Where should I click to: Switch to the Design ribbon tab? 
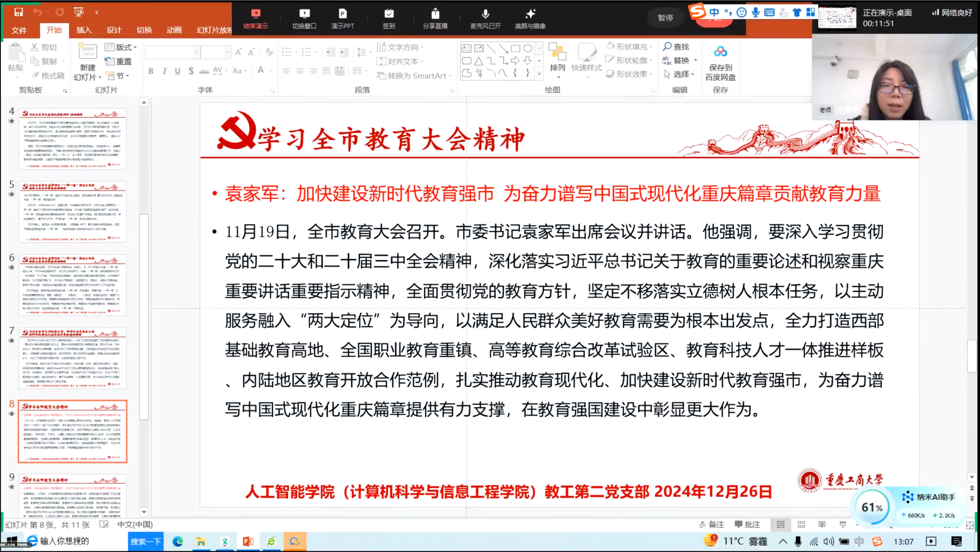114,30
